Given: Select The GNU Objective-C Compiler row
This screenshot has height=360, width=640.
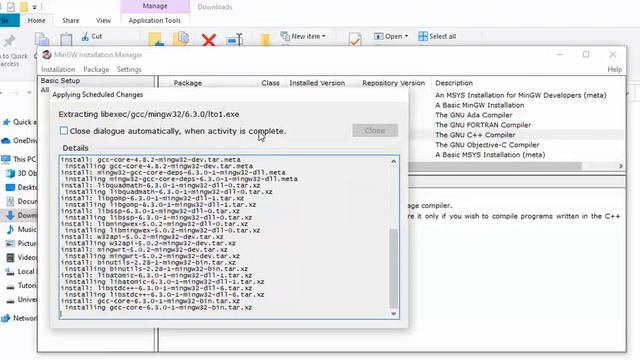Looking at the screenshot, I should [x=487, y=145].
